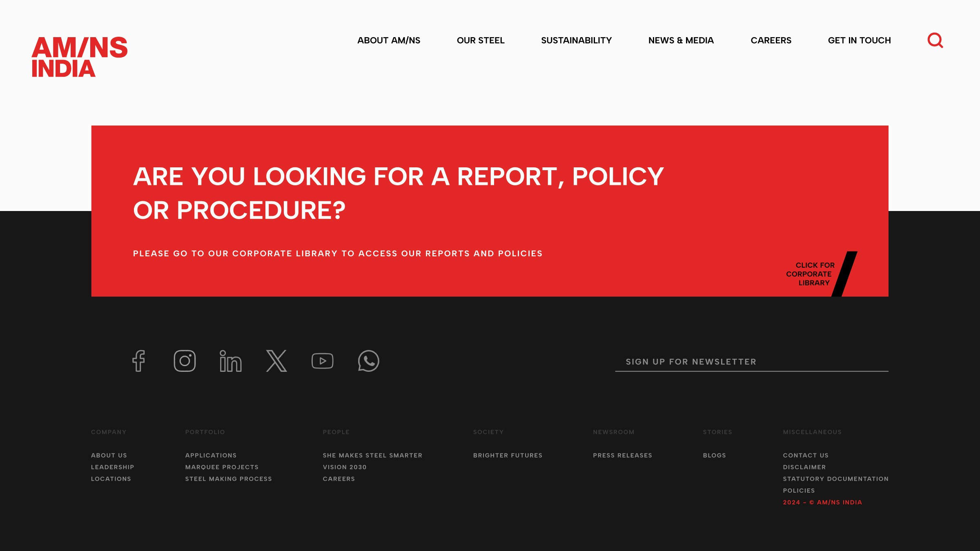Open She Makes Steel Smarter link
Screen dimensions: 980x551
[x=372, y=455]
